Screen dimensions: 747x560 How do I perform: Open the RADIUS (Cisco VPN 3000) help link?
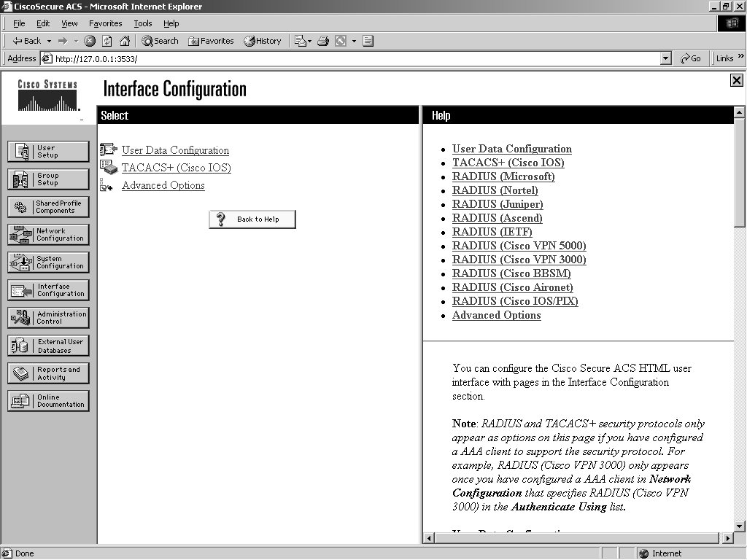pyautogui.click(x=519, y=260)
